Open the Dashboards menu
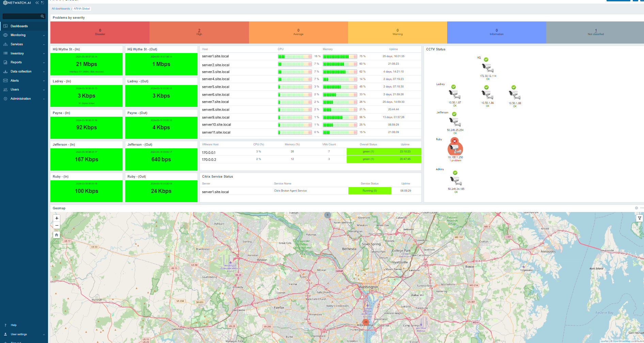The width and height of the screenshot is (644, 343). click(24, 26)
